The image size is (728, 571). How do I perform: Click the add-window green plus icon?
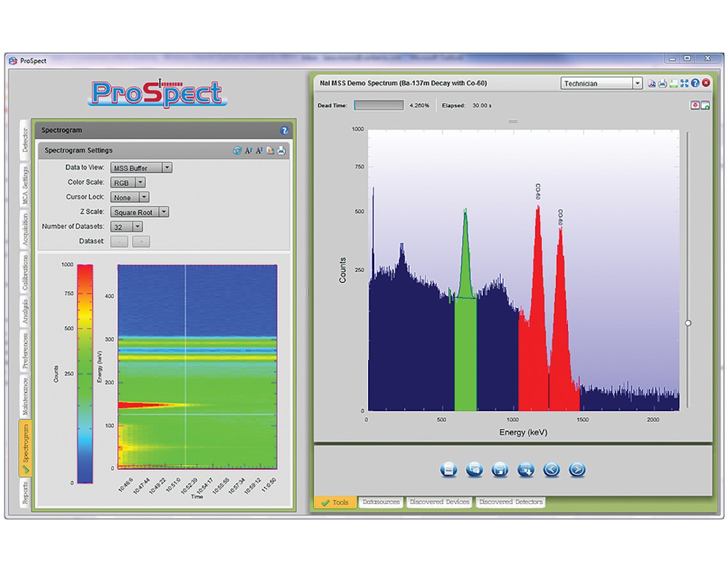point(705,105)
